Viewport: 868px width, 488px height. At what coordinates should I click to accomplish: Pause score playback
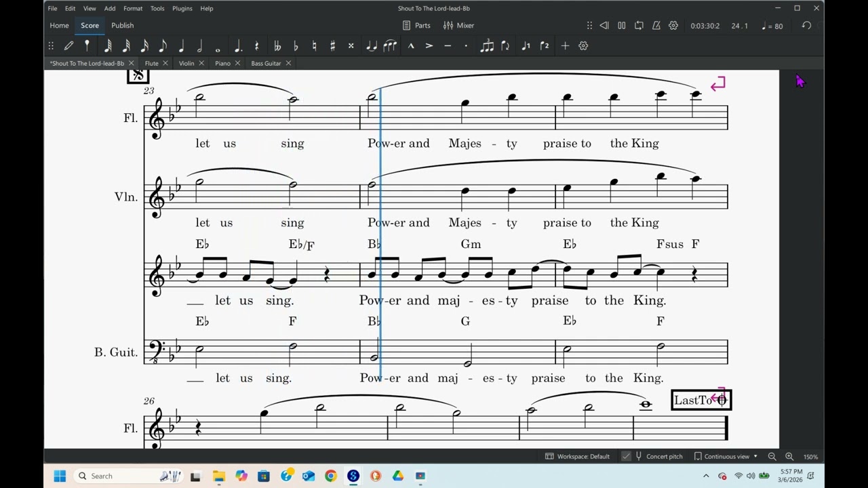621,25
